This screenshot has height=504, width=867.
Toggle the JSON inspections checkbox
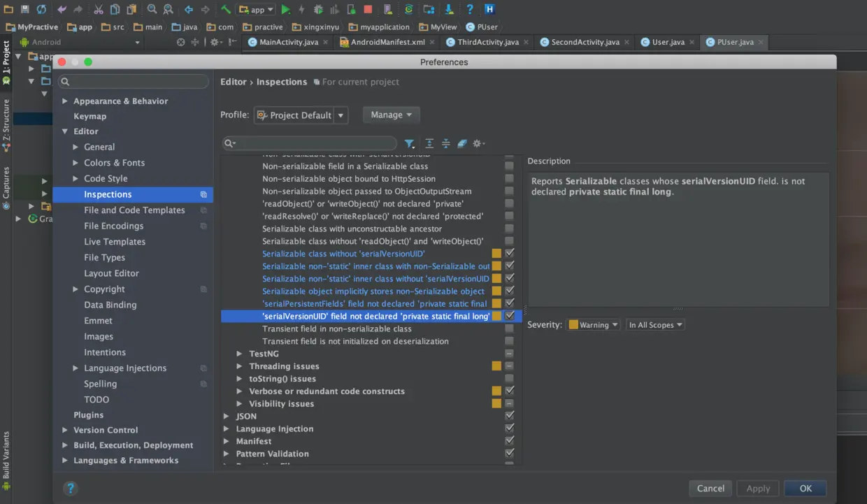pyautogui.click(x=510, y=416)
